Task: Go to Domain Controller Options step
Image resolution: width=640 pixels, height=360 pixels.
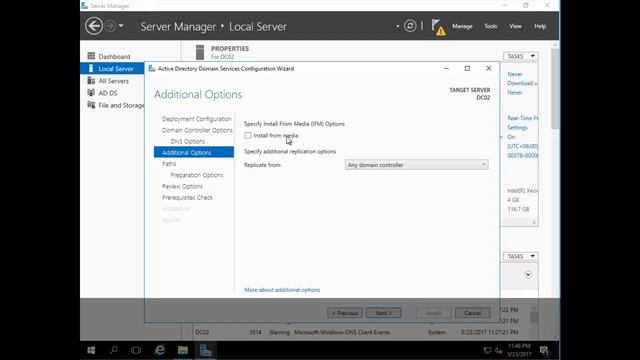Action: (197, 130)
